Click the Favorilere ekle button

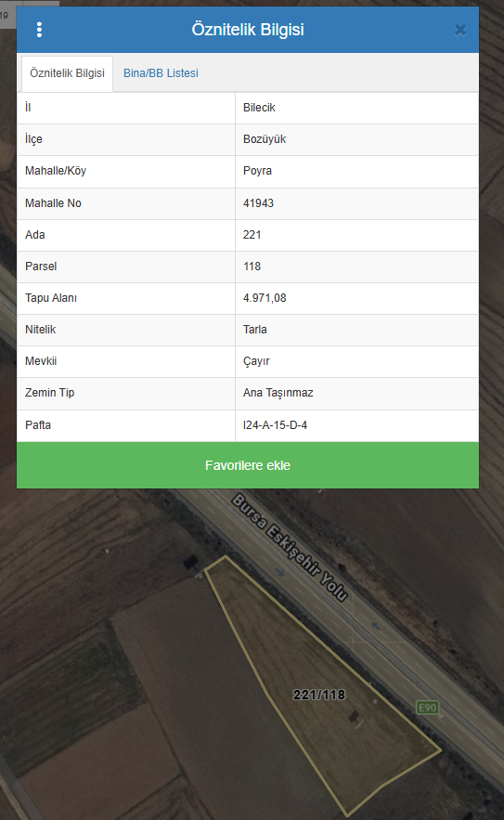[248, 465]
